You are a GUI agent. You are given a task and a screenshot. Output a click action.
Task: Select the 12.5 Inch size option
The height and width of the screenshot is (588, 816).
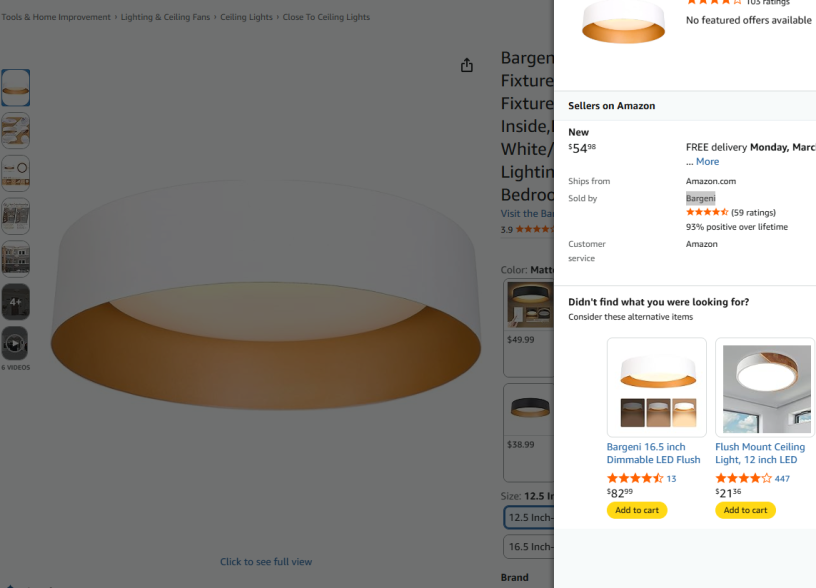coord(529,518)
